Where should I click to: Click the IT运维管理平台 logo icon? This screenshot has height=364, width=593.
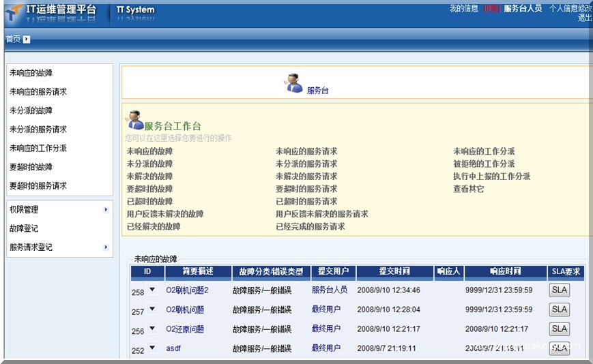[x=13, y=12]
